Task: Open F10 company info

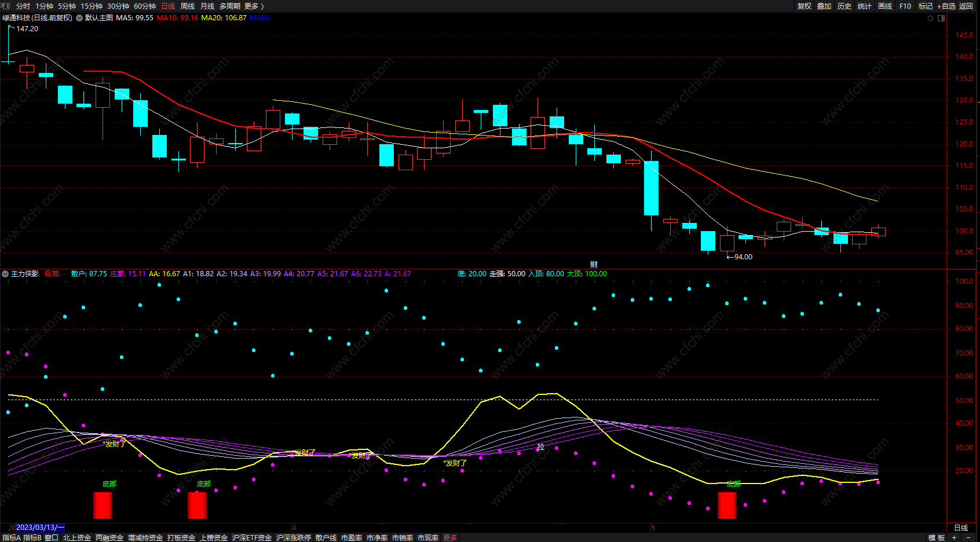Action: [905, 6]
